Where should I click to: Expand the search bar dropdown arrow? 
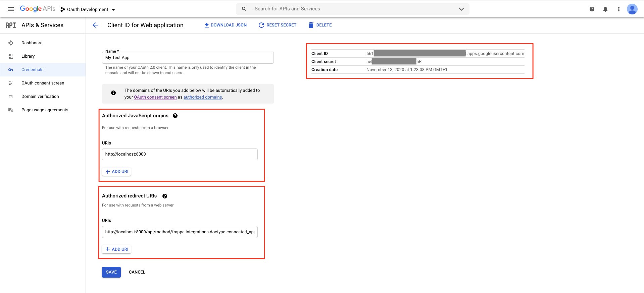tap(461, 9)
